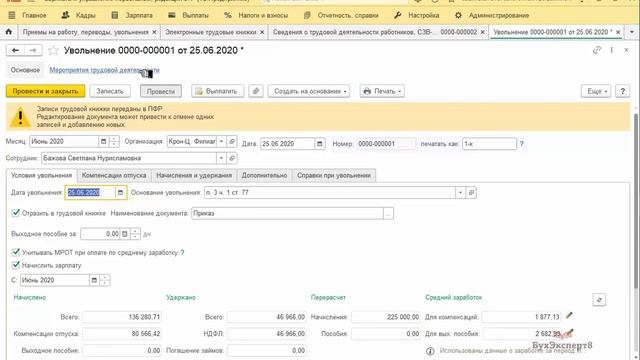Image resolution: width=640 pixels, height=360 pixels.
Task: Open help for Учитывать МРОТ option
Action: 182,253
